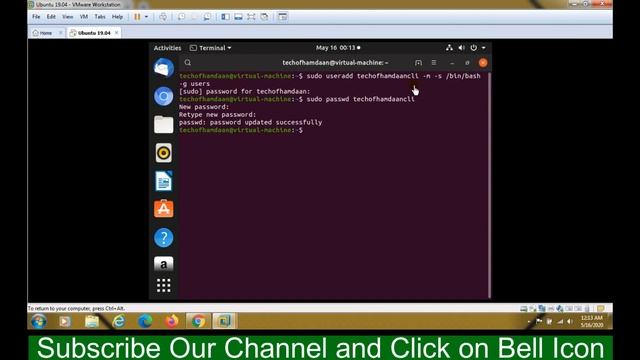Open the VM menu

click(84, 17)
